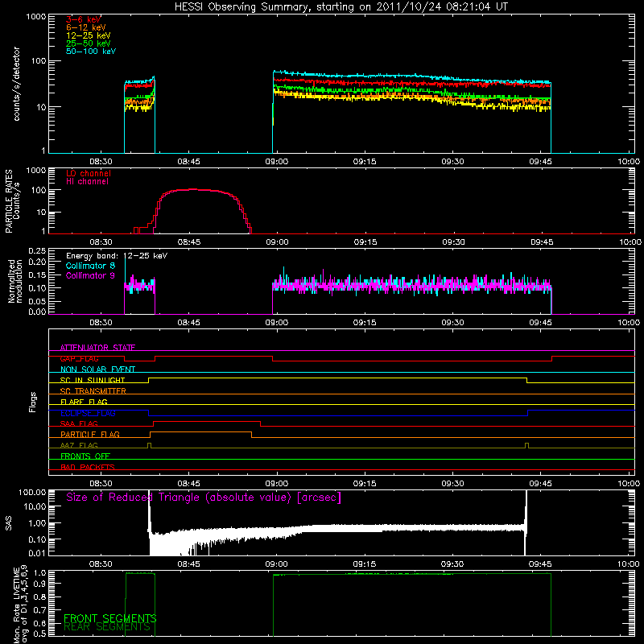644x644 pixels.
Task: Select the SAA_FLAG label
Action: [79, 423]
